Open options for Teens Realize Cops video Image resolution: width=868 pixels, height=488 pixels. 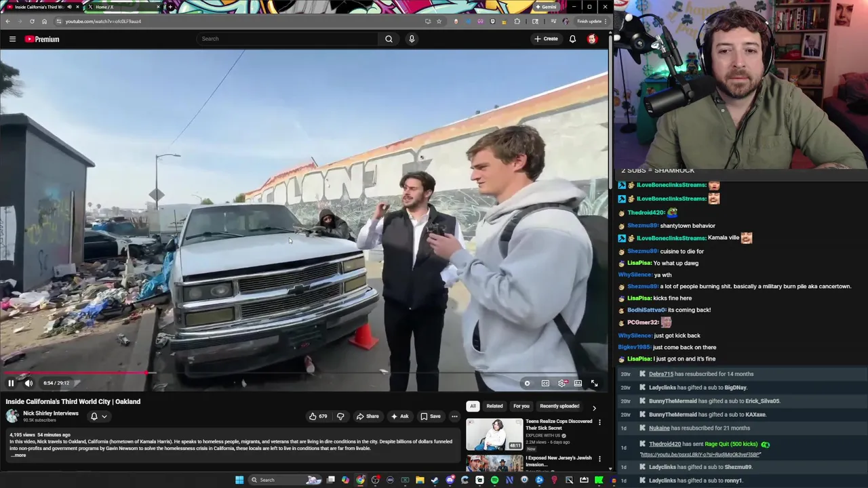599,422
